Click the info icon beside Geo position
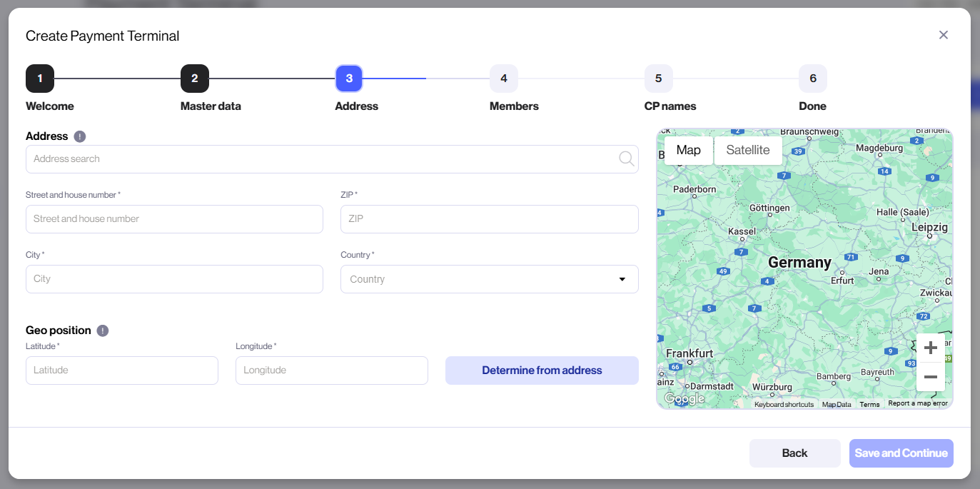Screen dimensions: 980x489 coord(101,330)
